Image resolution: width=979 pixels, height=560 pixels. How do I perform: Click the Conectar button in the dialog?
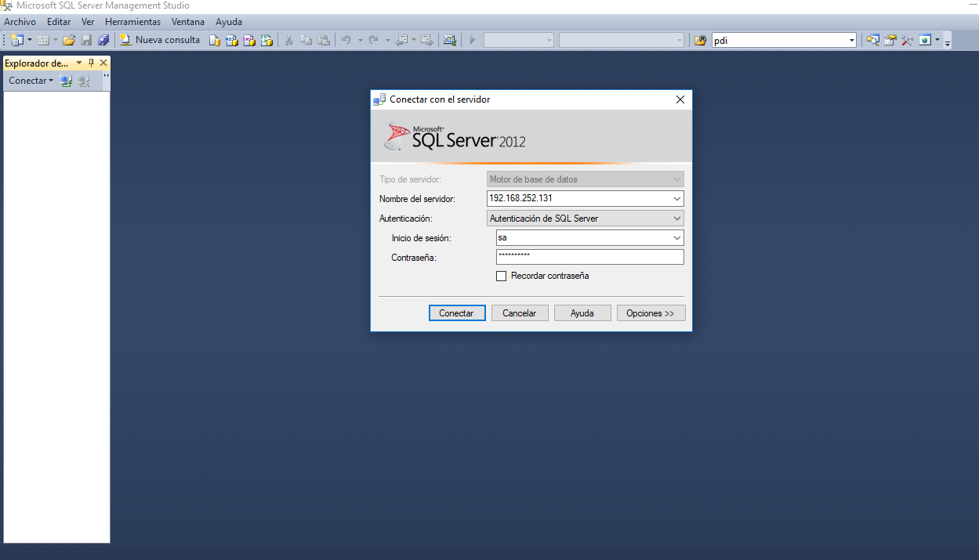[x=457, y=313]
